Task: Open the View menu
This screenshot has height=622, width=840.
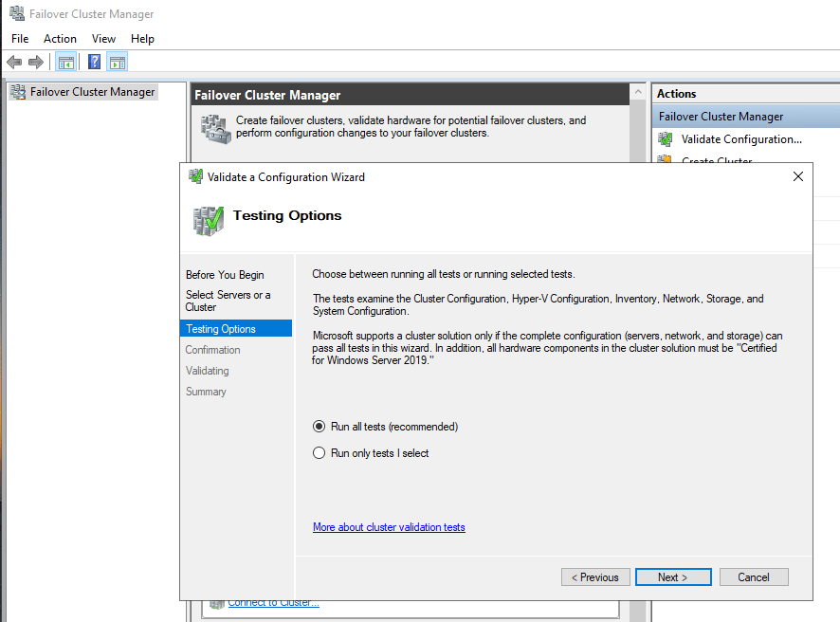Action: [x=103, y=39]
